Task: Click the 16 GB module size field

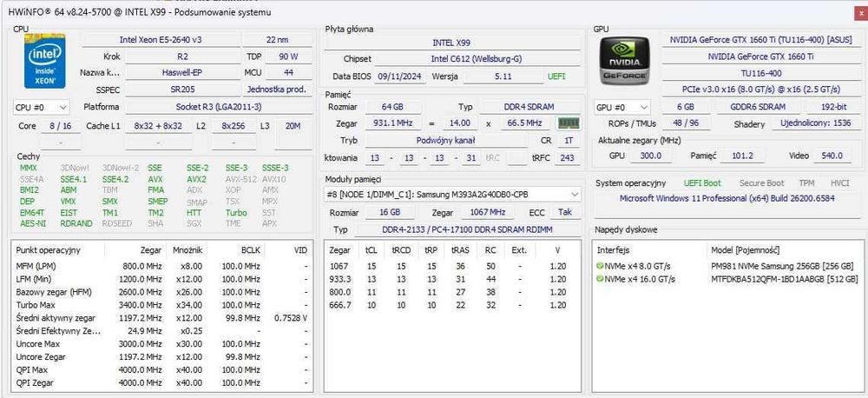Action: [x=389, y=212]
